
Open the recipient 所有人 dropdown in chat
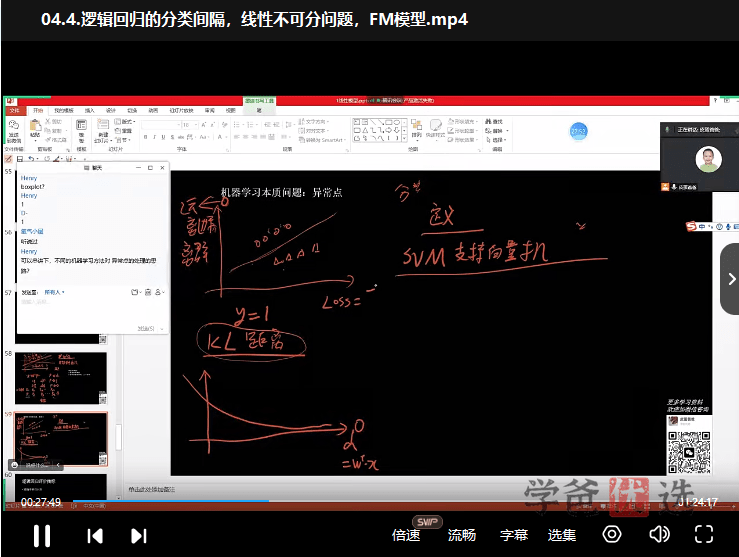54,292
